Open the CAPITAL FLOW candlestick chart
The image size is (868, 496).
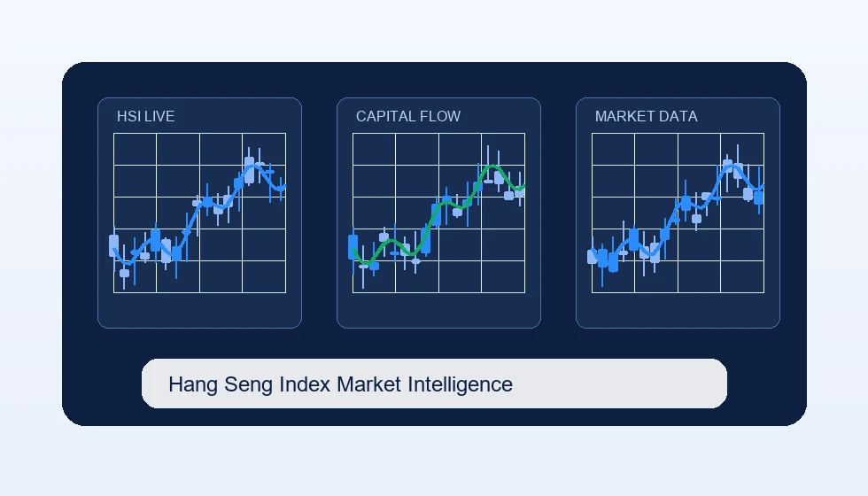439,213
